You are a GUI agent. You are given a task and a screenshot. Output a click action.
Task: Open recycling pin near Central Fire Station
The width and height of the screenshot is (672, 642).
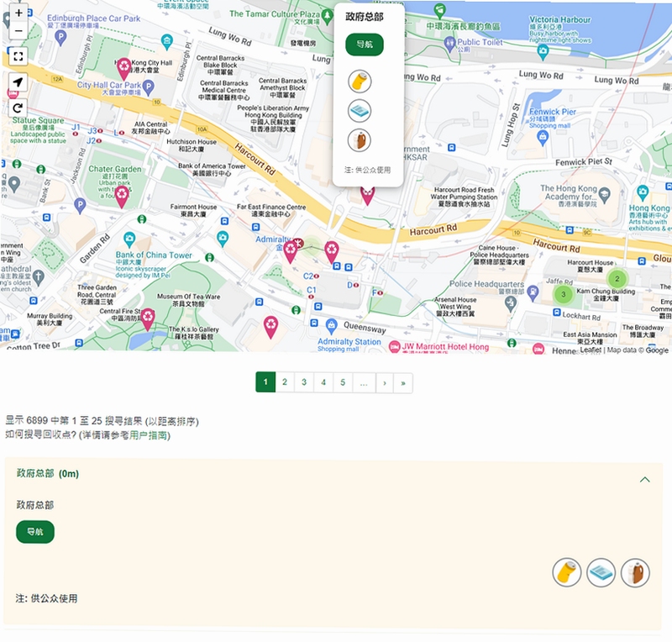(x=148, y=319)
